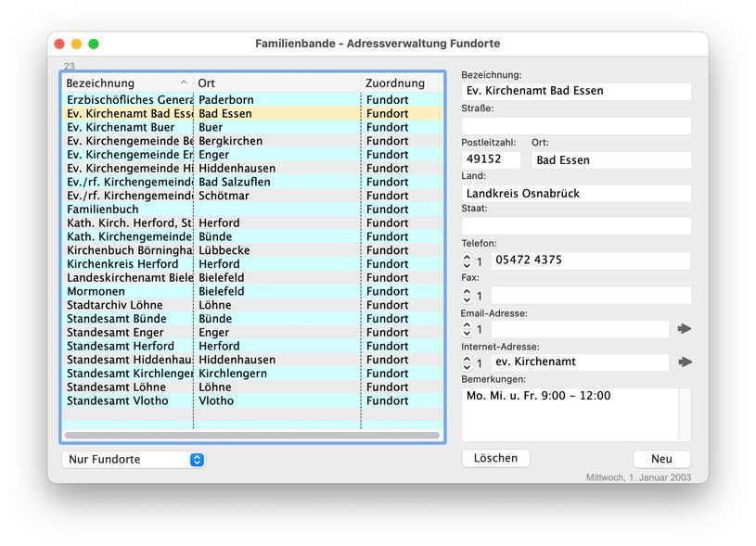Click the Fax number stepper

(468, 296)
